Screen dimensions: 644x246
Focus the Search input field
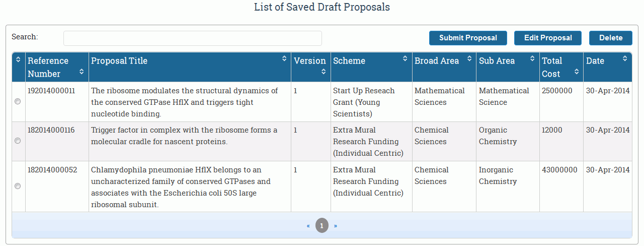coord(192,38)
